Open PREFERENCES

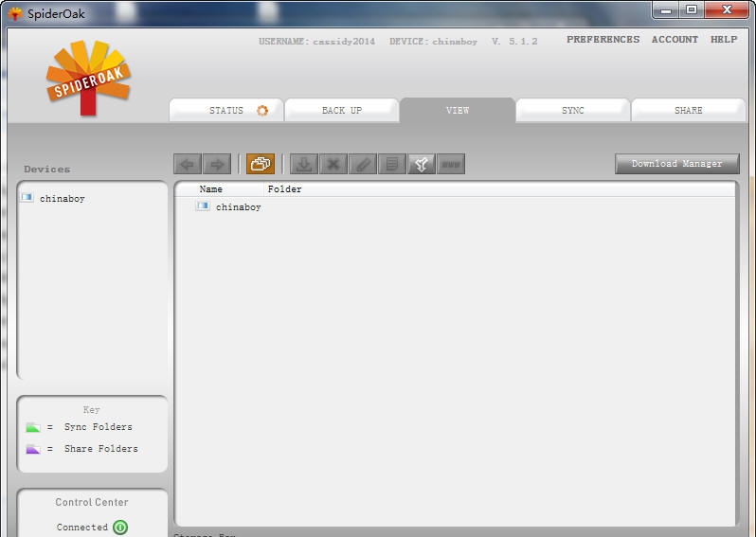603,40
